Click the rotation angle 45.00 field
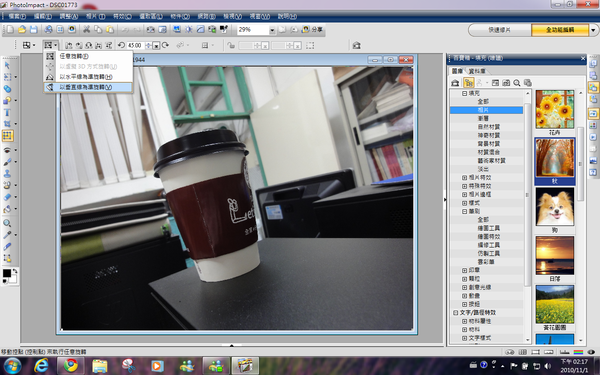Screen dimensions: 600x375 tap(135, 46)
